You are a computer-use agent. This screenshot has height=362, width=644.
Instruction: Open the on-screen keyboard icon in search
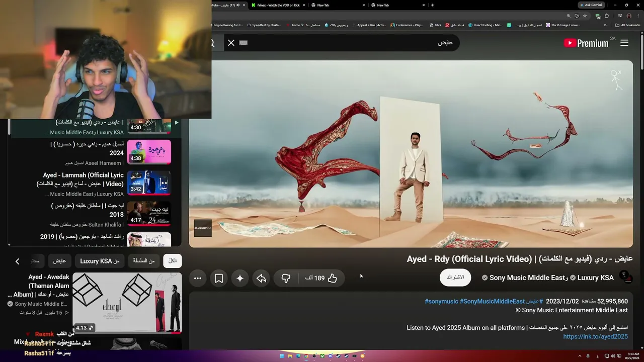pos(244,43)
